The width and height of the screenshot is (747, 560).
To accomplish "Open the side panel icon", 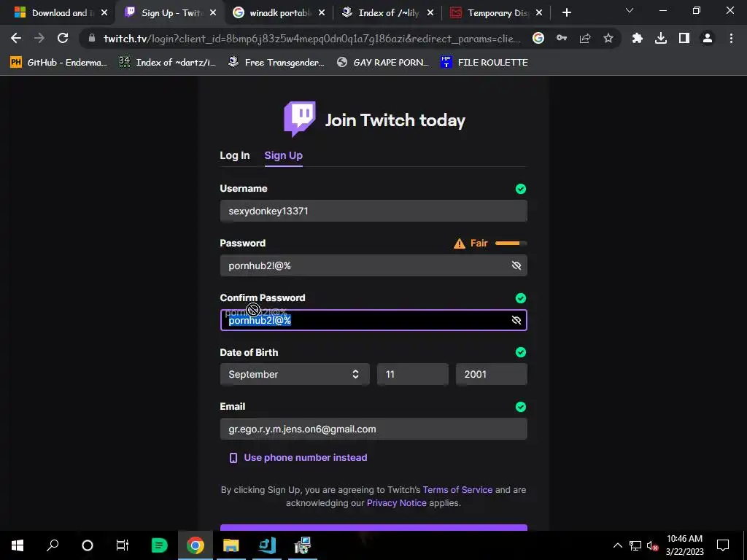I will click(684, 38).
